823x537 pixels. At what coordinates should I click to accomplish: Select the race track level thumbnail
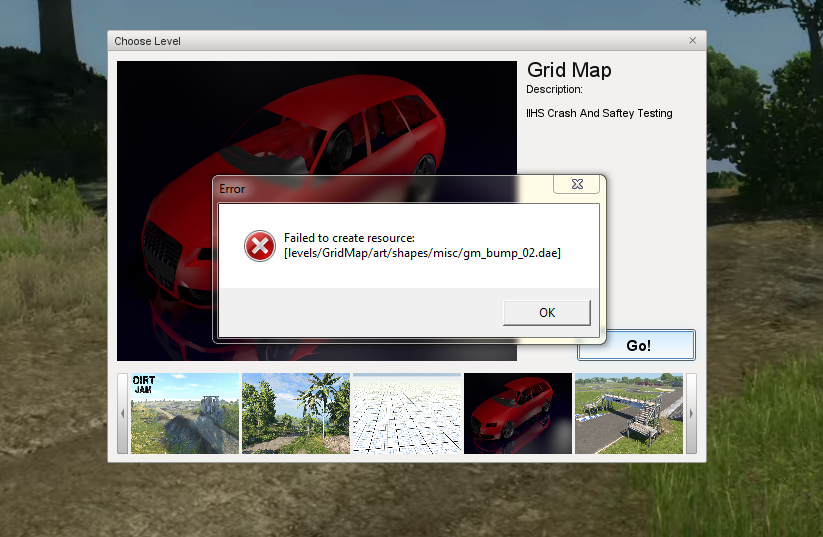click(x=629, y=413)
